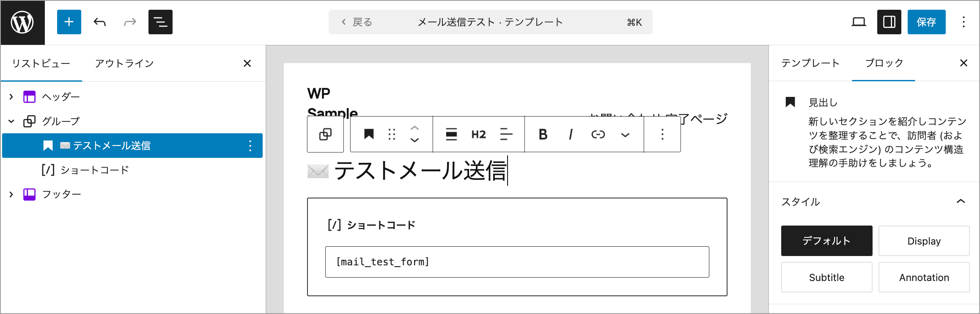Click the WordPress logo icon
This screenshot has width=980, height=314.
[x=22, y=22]
